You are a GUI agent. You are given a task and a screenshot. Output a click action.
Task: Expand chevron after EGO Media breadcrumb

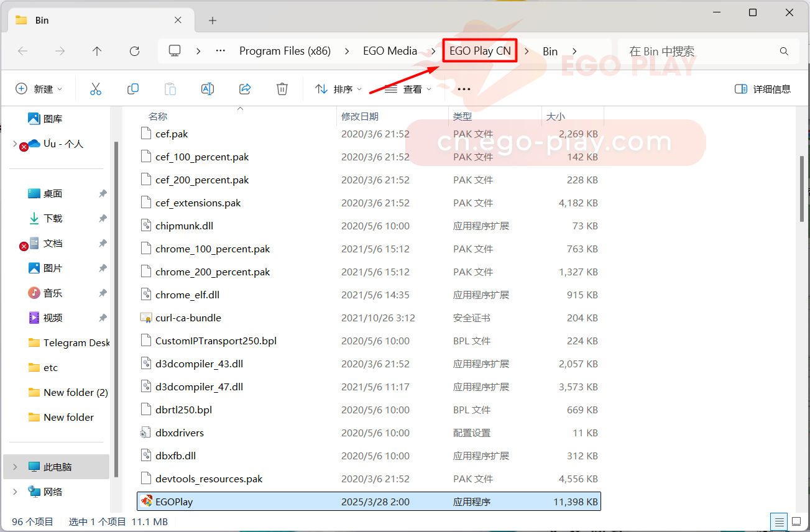coord(435,51)
